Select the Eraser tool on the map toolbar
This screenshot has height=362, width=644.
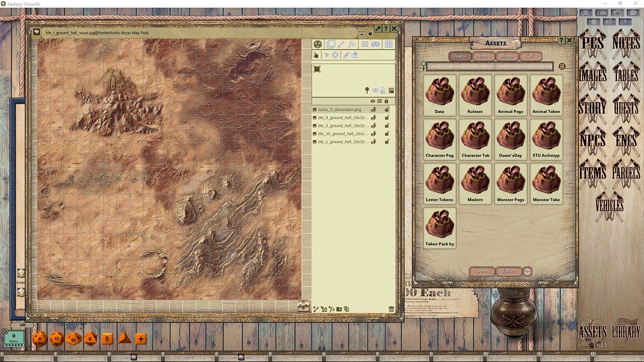354,54
